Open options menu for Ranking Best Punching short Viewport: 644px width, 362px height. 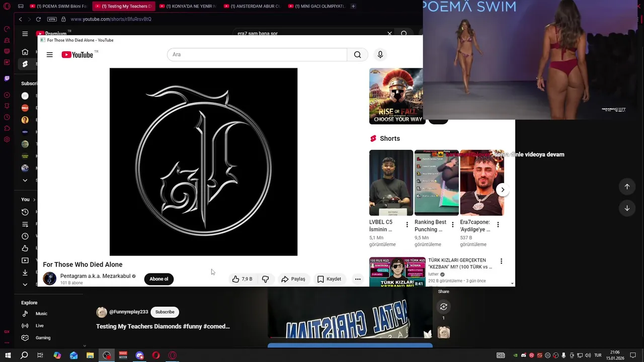coord(452,225)
